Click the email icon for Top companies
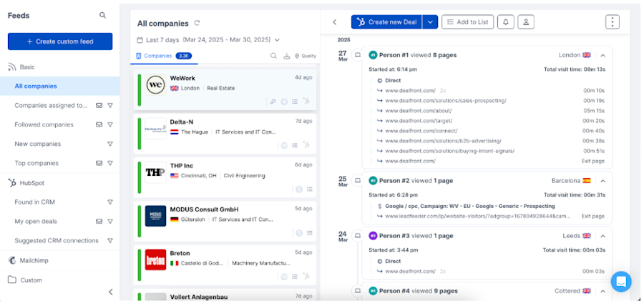 (99, 163)
